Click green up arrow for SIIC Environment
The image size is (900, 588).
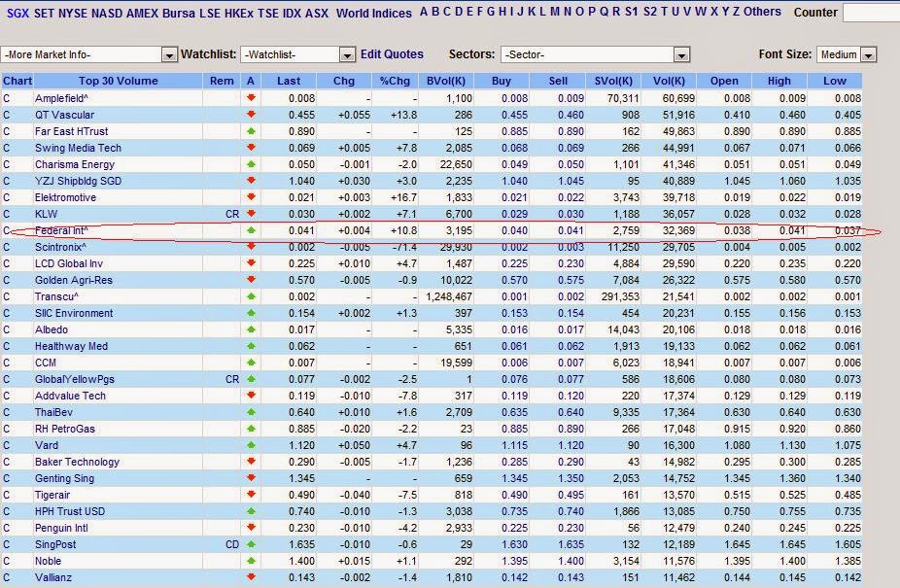251,313
